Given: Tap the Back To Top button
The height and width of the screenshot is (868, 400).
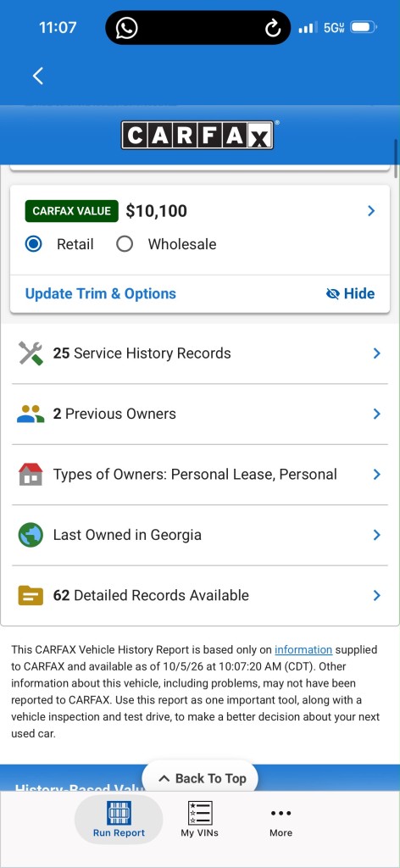Looking at the screenshot, I should [x=200, y=778].
